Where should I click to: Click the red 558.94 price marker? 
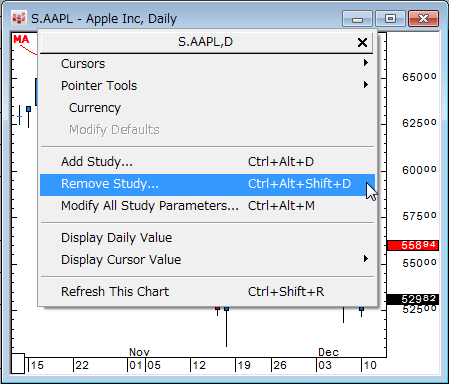pyautogui.click(x=413, y=245)
